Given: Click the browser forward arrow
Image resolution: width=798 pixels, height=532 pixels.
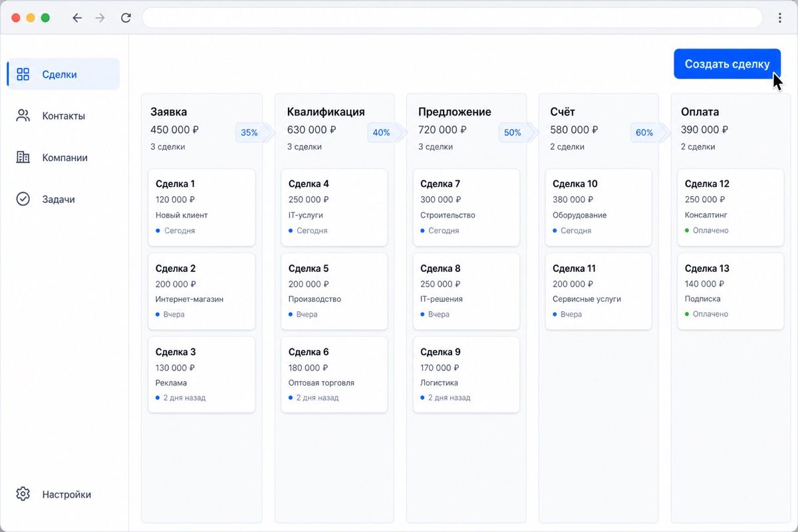Looking at the screenshot, I should click(100, 18).
